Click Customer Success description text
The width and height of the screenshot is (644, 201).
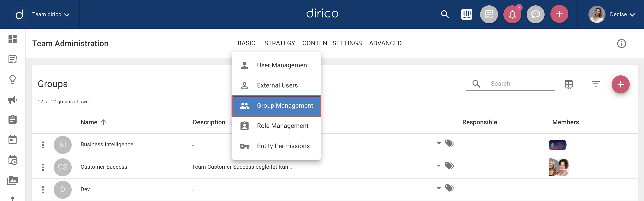(x=242, y=167)
